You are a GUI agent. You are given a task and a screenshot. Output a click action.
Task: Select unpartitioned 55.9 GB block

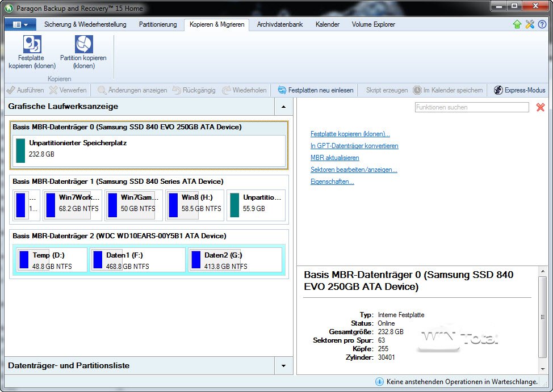pyautogui.click(x=255, y=205)
